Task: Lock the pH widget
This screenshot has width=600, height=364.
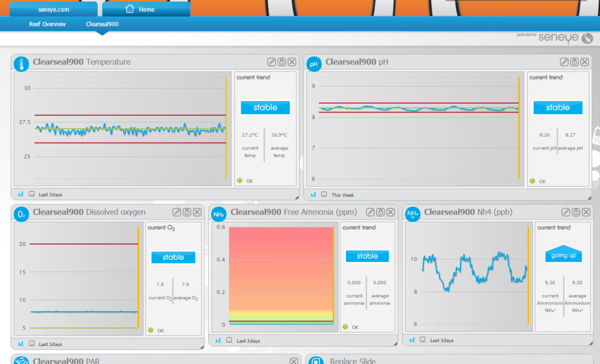Action: [x=574, y=62]
